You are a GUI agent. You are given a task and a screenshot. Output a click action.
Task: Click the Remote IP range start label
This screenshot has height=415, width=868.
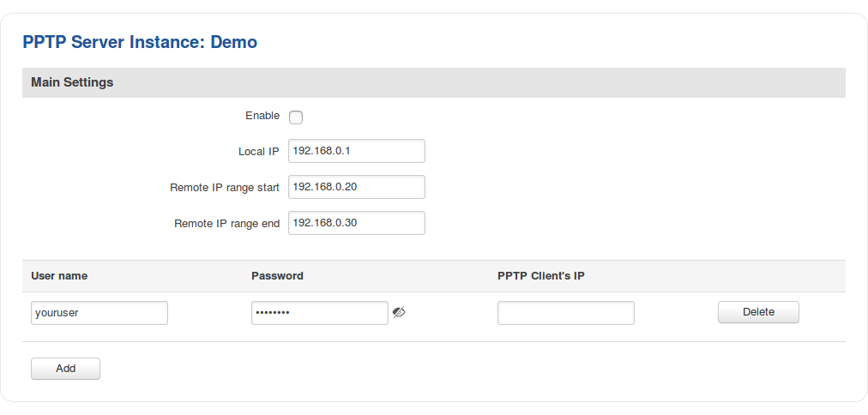[225, 188]
